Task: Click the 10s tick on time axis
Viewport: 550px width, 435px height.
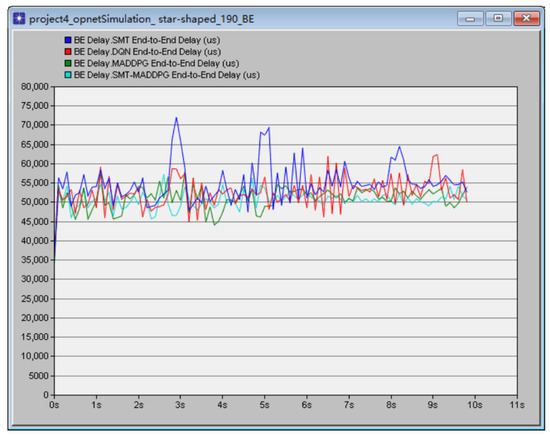Action: pos(475,404)
